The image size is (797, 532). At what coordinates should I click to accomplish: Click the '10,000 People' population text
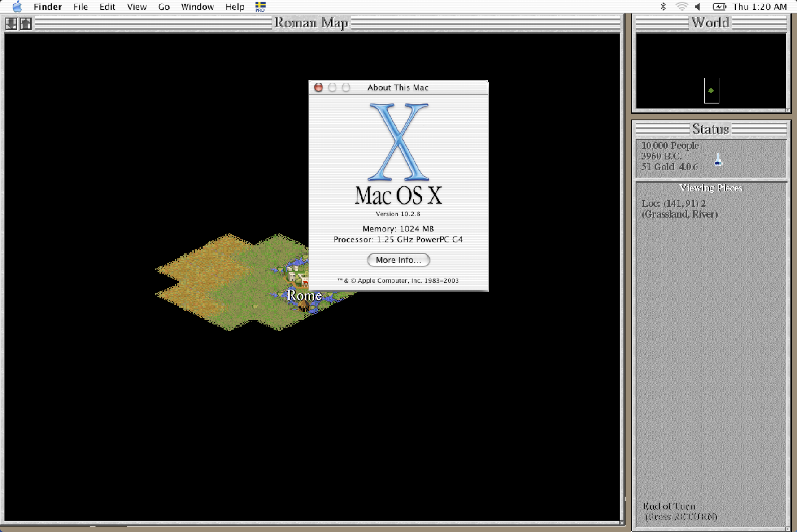670,145
